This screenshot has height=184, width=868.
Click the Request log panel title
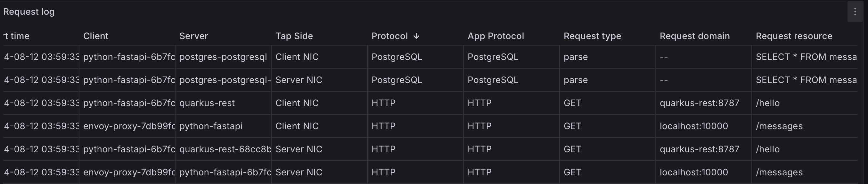(29, 12)
